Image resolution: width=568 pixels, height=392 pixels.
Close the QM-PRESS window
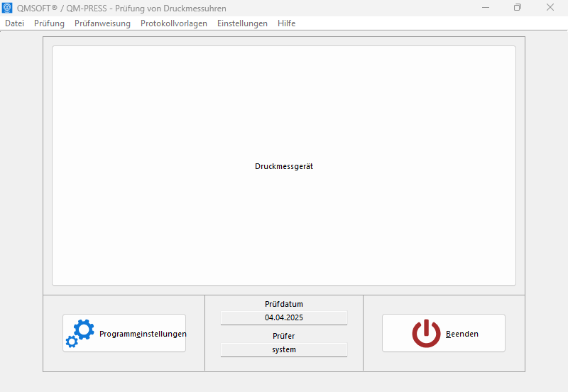550,8
